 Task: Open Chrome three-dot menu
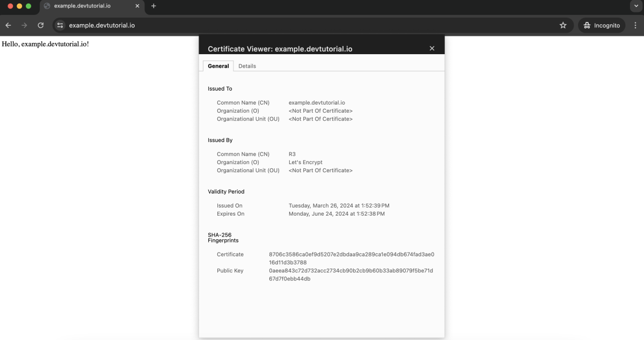click(x=635, y=25)
